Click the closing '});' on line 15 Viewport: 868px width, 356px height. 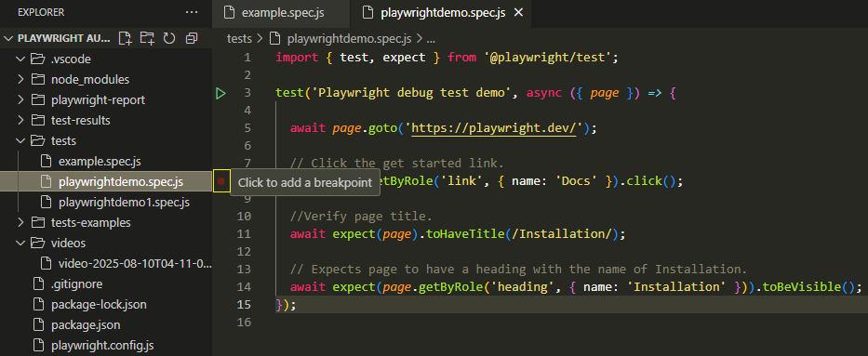(286, 304)
